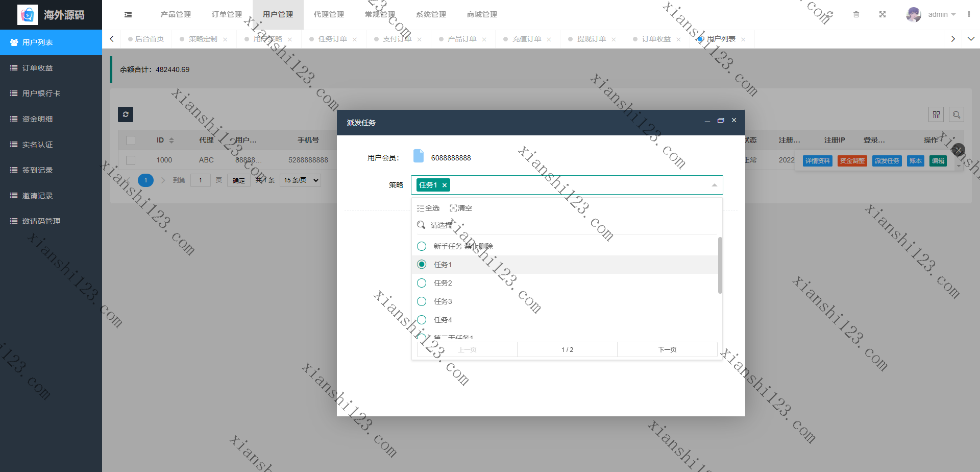980x472 pixels.
Task: Open 商城管理 top menu
Action: (x=482, y=14)
